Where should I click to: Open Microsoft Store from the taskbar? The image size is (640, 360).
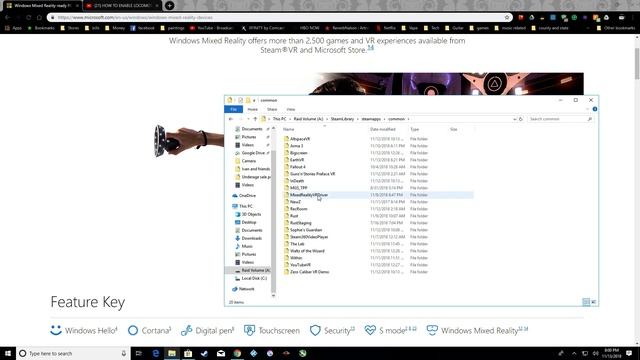188,353
